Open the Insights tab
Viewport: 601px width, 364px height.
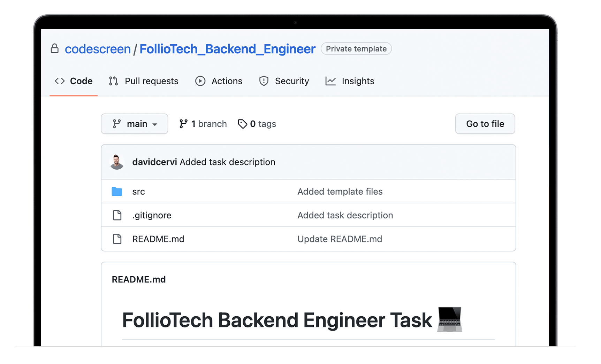(x=358, y=81)
